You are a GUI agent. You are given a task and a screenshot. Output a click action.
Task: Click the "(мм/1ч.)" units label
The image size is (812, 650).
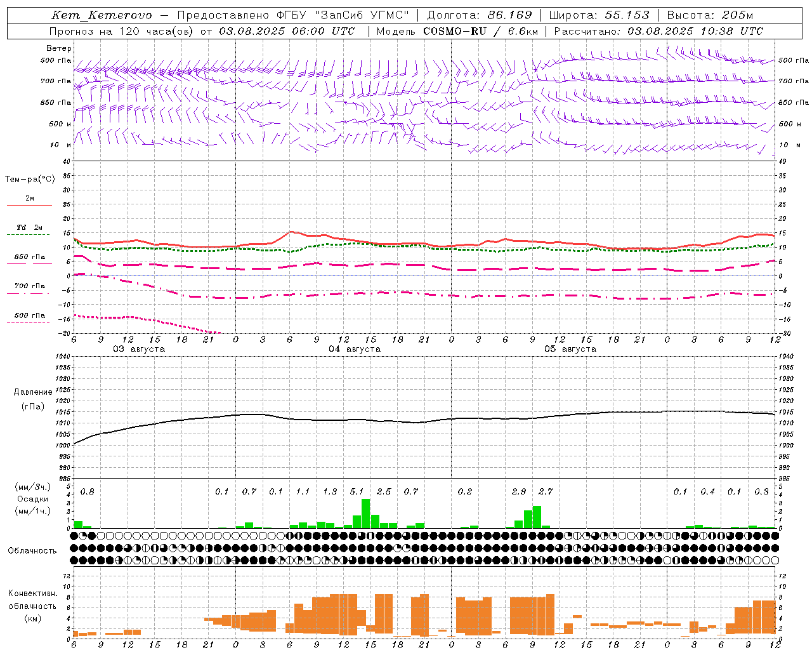[x=33, y=511]
